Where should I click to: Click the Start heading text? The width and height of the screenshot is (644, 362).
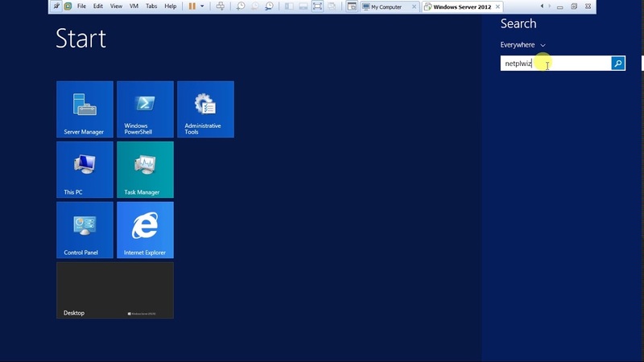coord(81,38)
